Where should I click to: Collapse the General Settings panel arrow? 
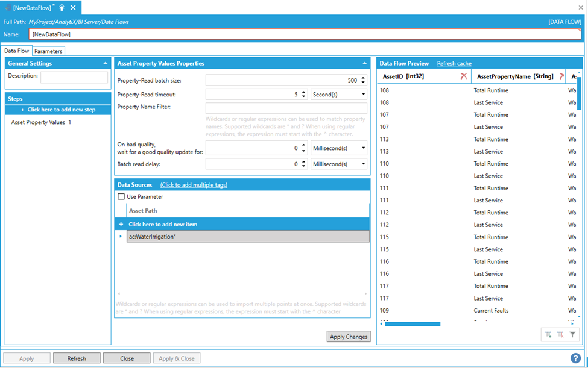click(106, 63)
